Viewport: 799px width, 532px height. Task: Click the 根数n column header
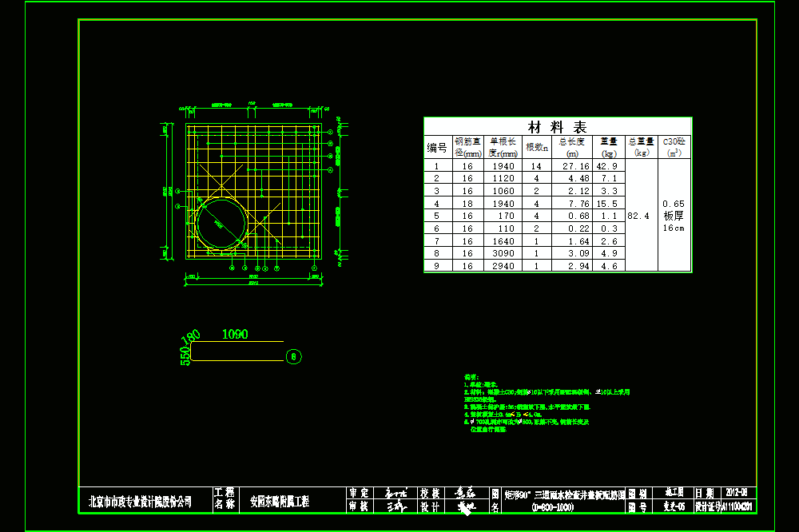(x=537, y=147)
